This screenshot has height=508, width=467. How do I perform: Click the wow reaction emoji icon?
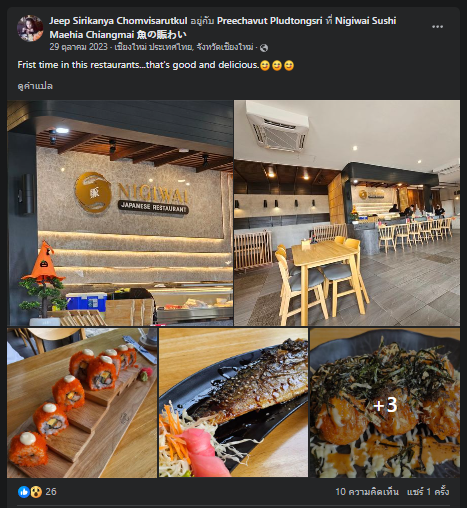click(36, 492)
